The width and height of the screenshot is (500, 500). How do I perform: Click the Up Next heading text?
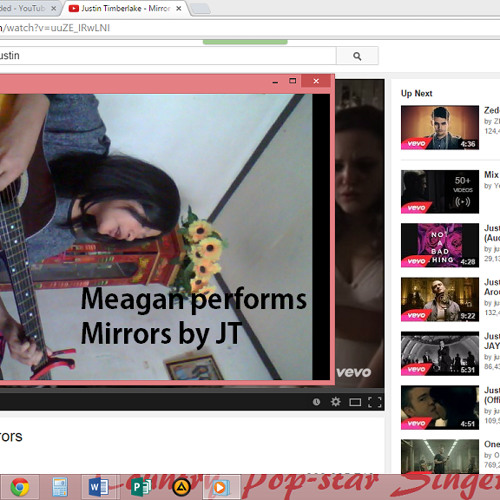click(416, 93)
